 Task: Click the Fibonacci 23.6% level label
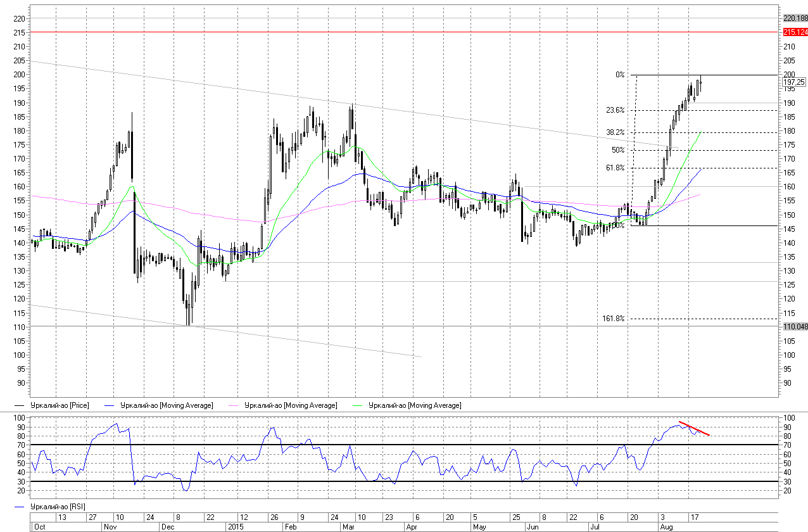click(x=615, y=110)
